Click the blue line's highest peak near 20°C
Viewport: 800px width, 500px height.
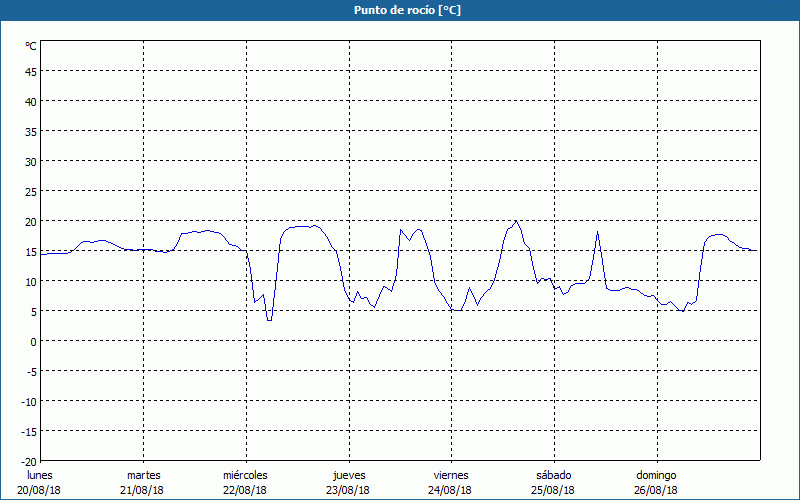[x=515, y=221]
